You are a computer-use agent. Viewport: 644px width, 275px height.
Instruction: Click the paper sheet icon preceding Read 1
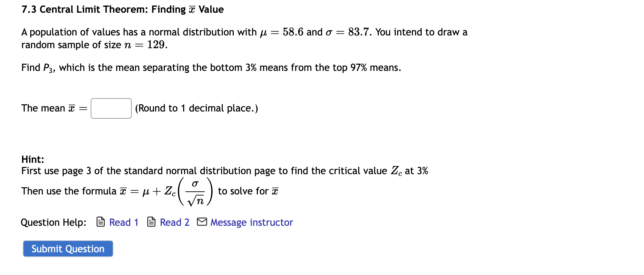pyautogui.click(x=100, y=222)
